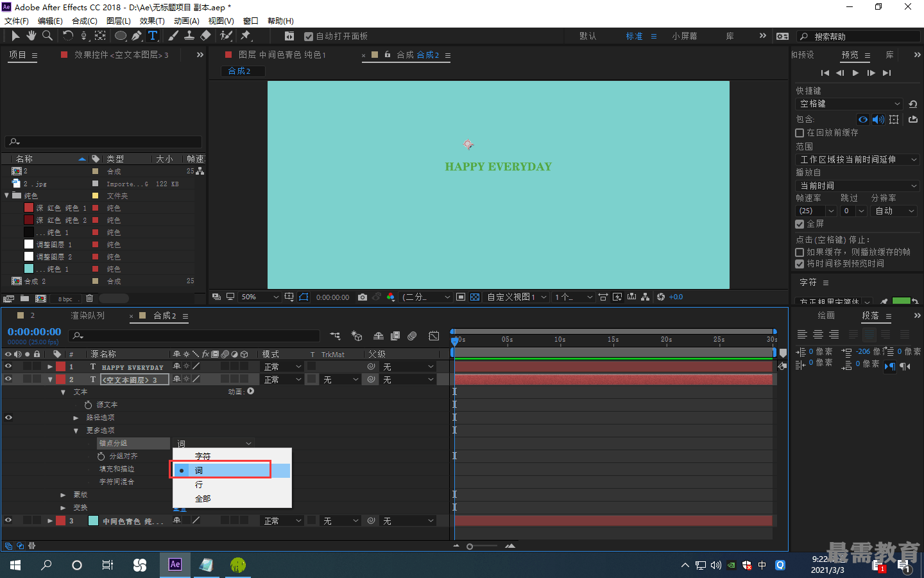This screenshot has width=924, height=578.
Task: Select the Puppet Pin tool
Action: click(246, 36)
